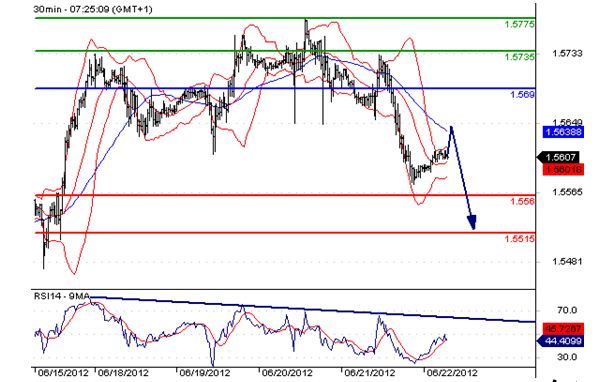This screenshot has height=382, width=615.
Task: Select the blue 1.569 pivot level label
Action: pyautogui.click(x=522, y=95)
